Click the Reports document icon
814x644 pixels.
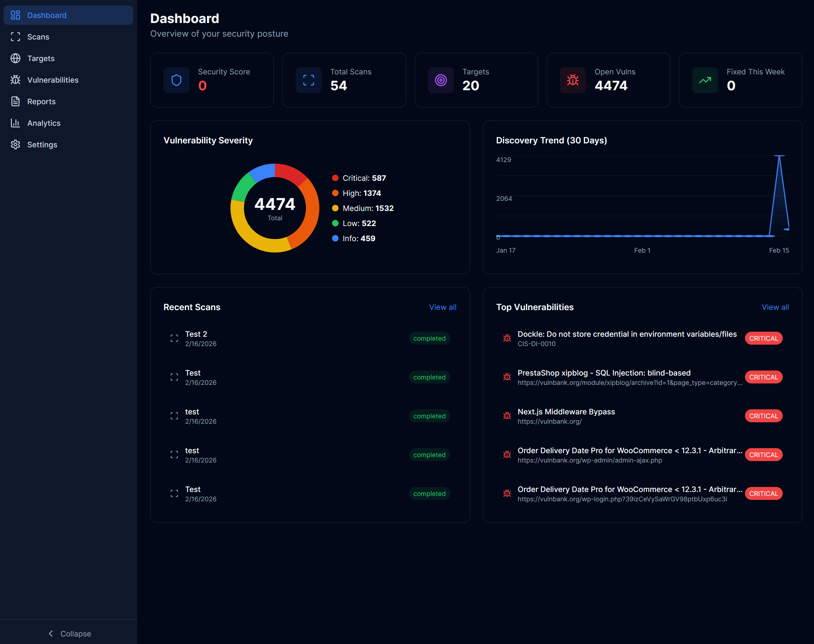point(15,101)
